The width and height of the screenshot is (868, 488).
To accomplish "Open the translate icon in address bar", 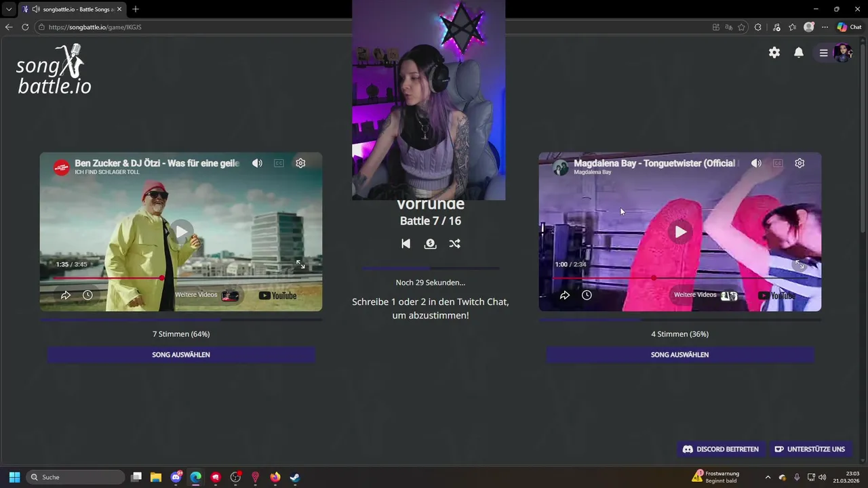I will (x=728, y=27).
